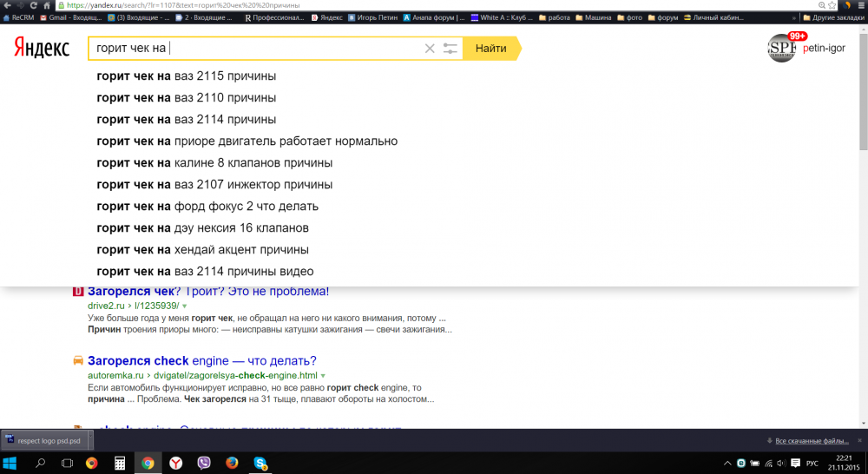Open Skype from the taskbar
The height and width of the screenshot is (474, 868).
point(260,463)
